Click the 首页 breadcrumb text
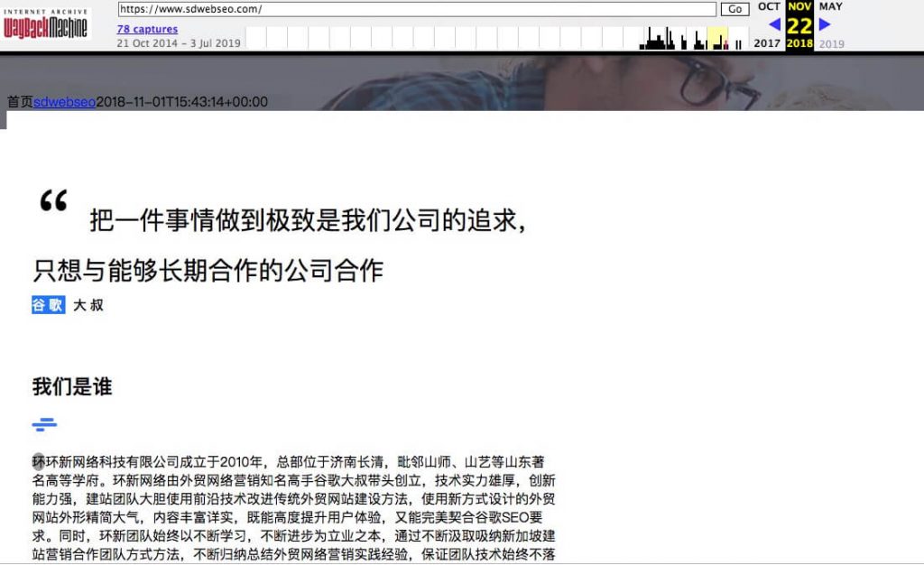The width and height of the screenshot is (924, 565). [x=20, y=102]
